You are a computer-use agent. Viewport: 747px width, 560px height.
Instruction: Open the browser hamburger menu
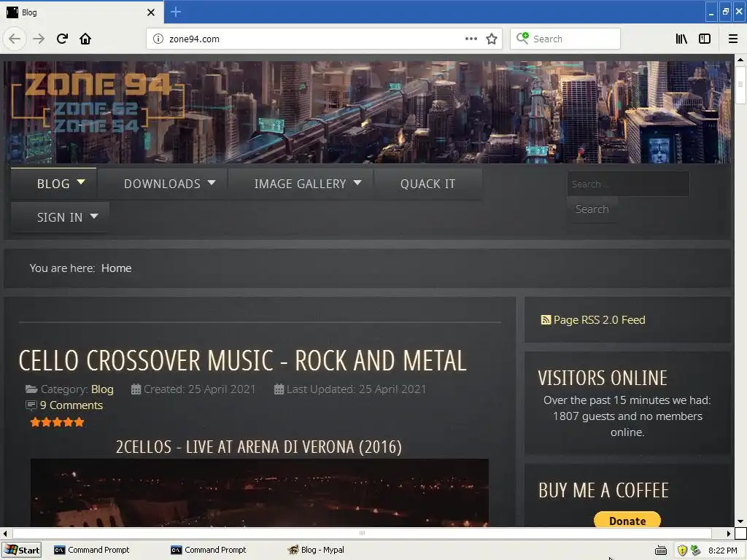click(733, 39)
